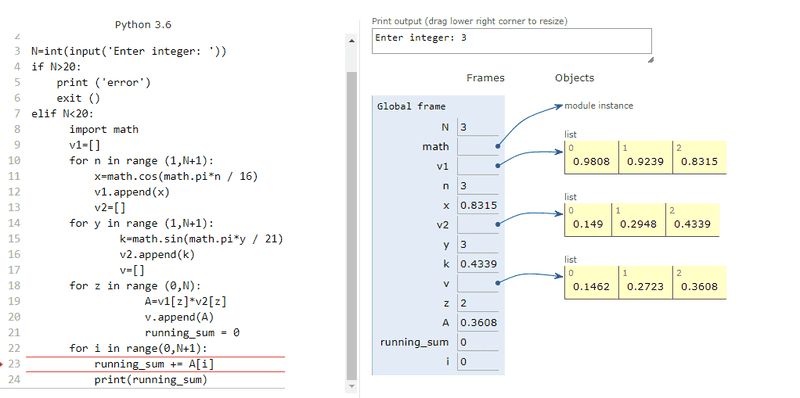
Task: Click inside the print output box
Action: click(x=512, y=41)
